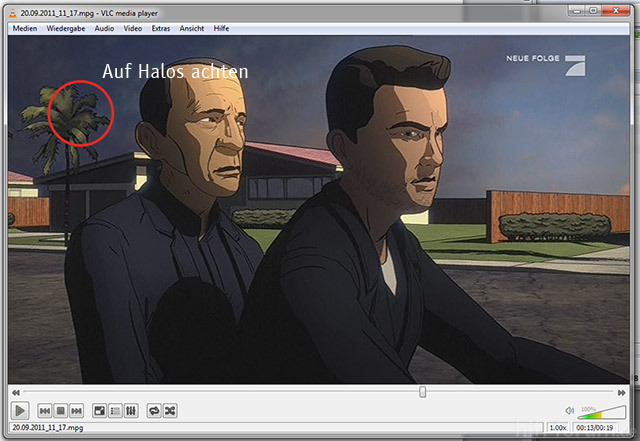Open the Wiedergabe menu
640x441 pixels.
(66, 29)
